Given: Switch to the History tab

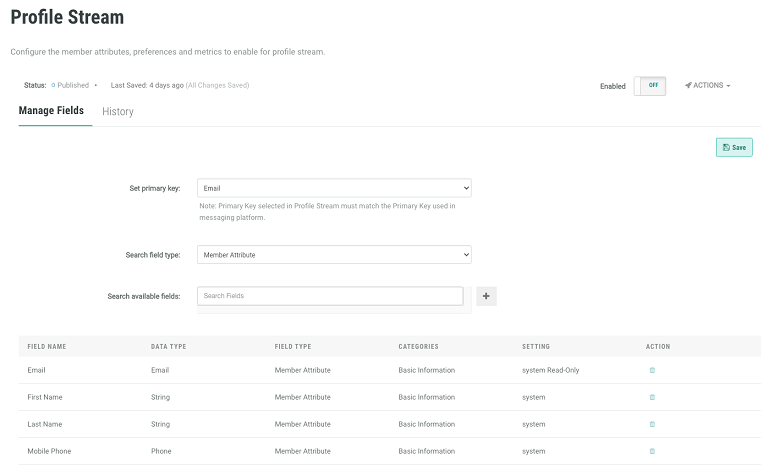Looking at the screenshot, I should (x=118, y=112).
